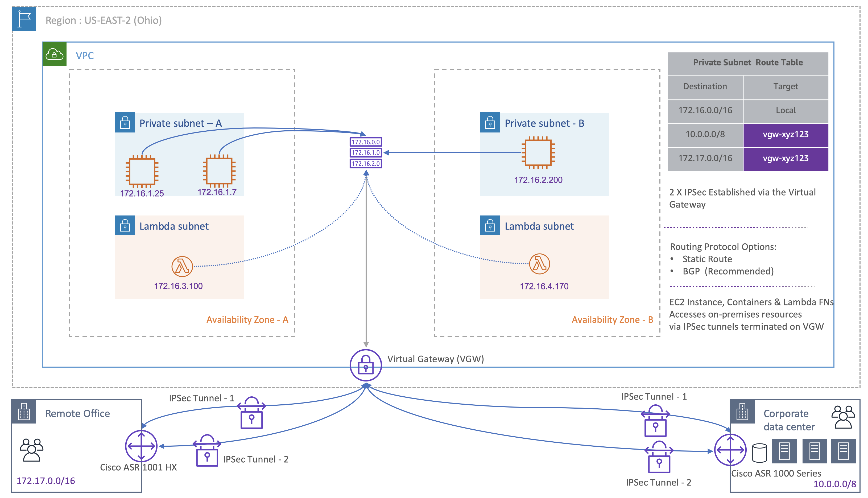This screenshot has width=868, height=498.
Task: Select Lambda function icon 172.16.3.100
Action: 182,267
